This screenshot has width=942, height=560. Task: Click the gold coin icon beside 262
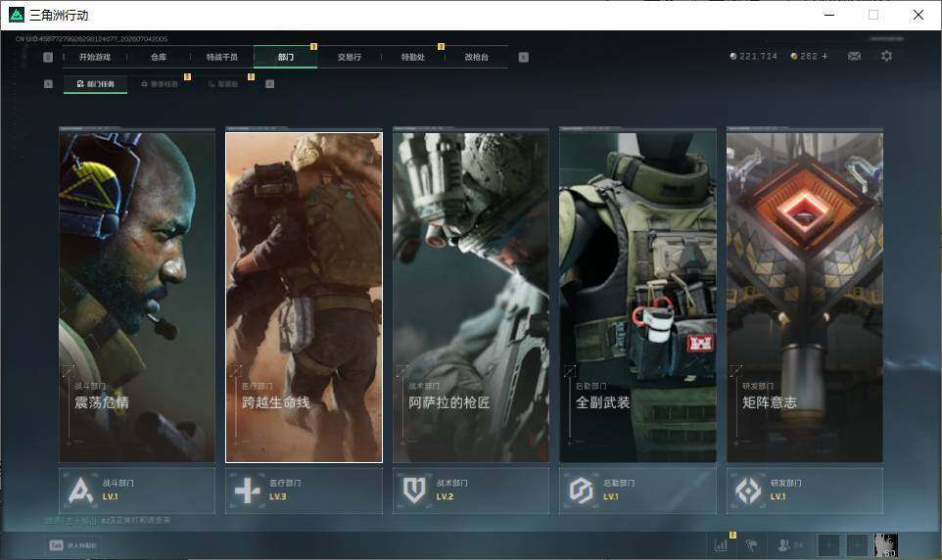pyautogui.click(x=793, y=56)
